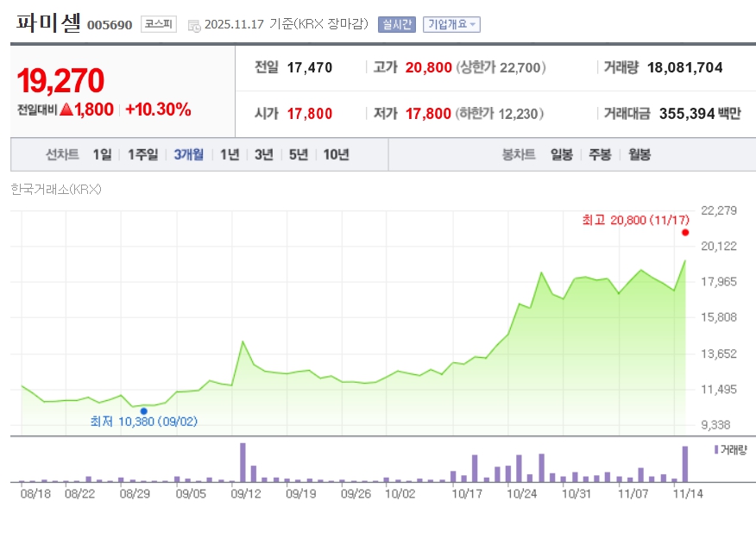Click the clock icon beside the date
Image resolution: width=756 pixels, height=551 pixels.
[x=194, y=25]
